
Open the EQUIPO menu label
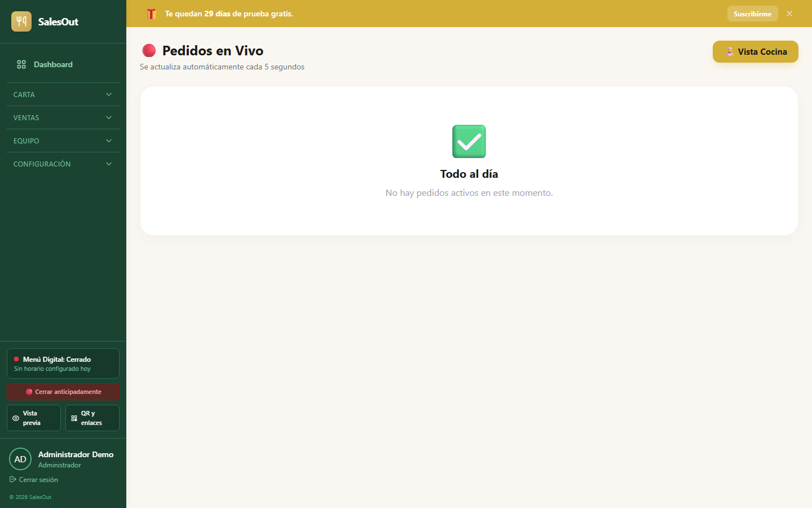[27, 141]
